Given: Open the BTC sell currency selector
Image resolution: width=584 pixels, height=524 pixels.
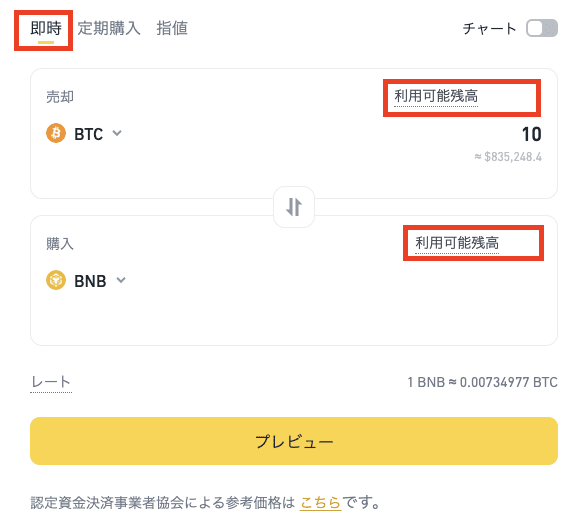Looking at the screenshot, I should click(x=84, y=133).
